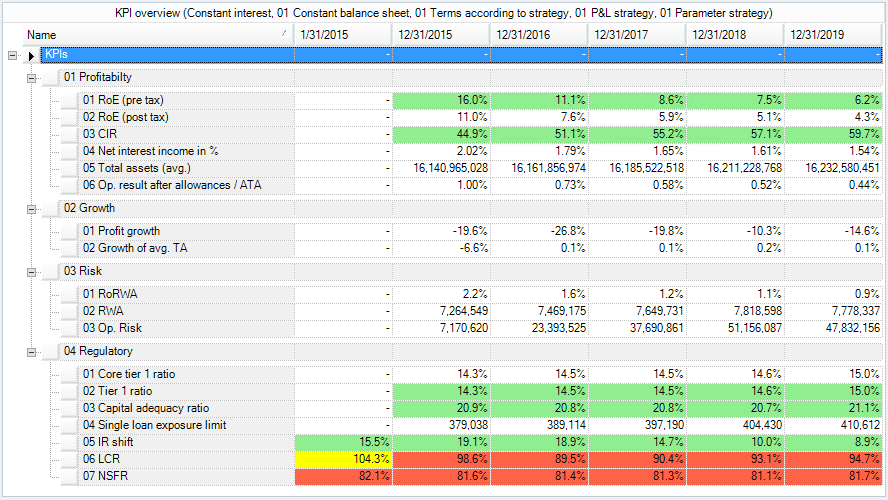Click the red NSFR cell showing 82.1%
The image size is (888, 500).
click(x=343, y=476)
